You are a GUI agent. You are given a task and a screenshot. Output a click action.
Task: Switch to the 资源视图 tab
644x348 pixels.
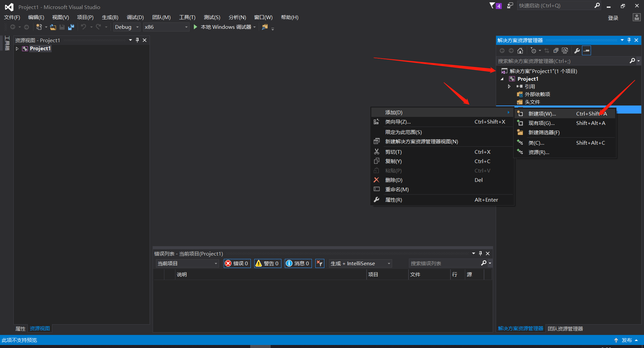(40, 329)
